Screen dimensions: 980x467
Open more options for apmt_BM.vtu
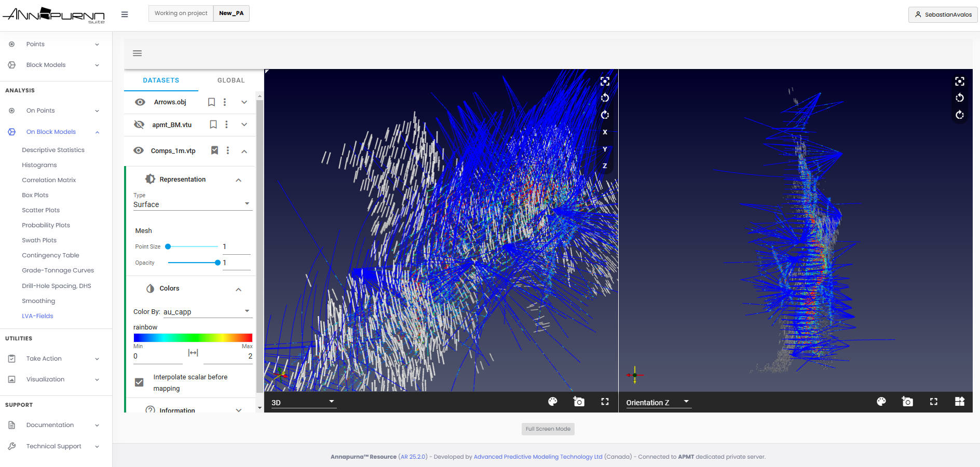click(x=226, y=125)
